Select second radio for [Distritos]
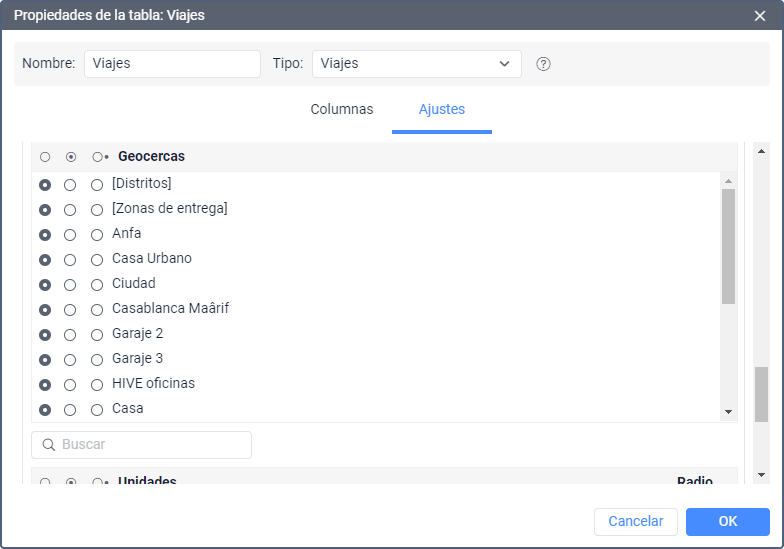 pyautogui.click(x=70, y=185)
